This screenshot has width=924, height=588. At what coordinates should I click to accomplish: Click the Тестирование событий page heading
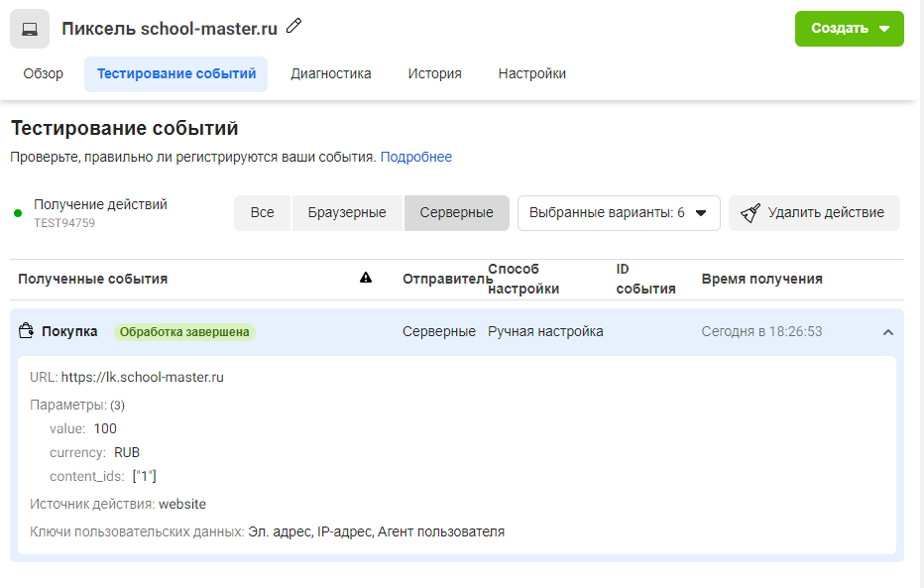point(124,128)
